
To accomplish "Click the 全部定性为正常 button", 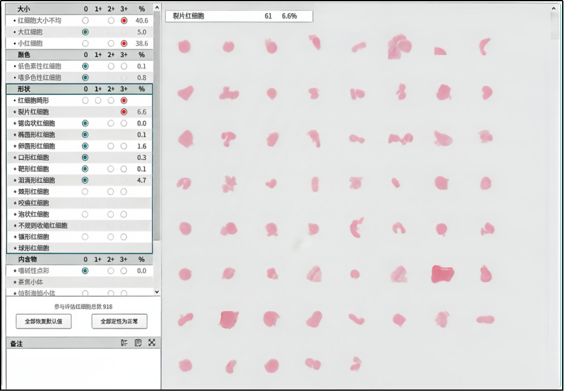I will pyautogui.click(x=119, y=321).
